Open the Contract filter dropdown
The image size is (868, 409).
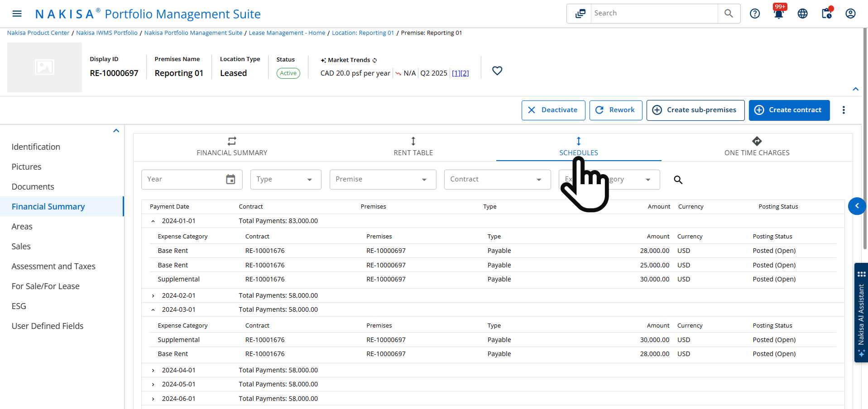[497, 180]
